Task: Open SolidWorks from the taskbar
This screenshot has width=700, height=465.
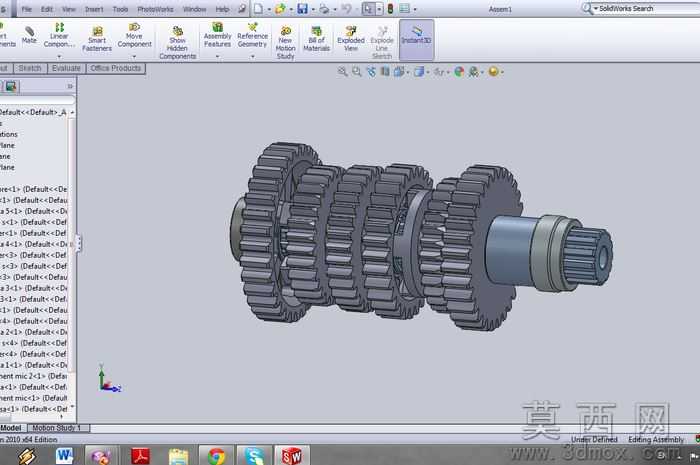Action: pos(292,456)
